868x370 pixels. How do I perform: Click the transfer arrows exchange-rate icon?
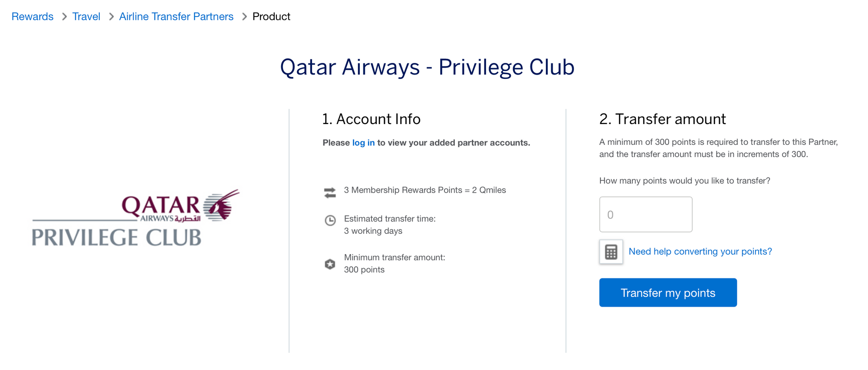[330, 193]
